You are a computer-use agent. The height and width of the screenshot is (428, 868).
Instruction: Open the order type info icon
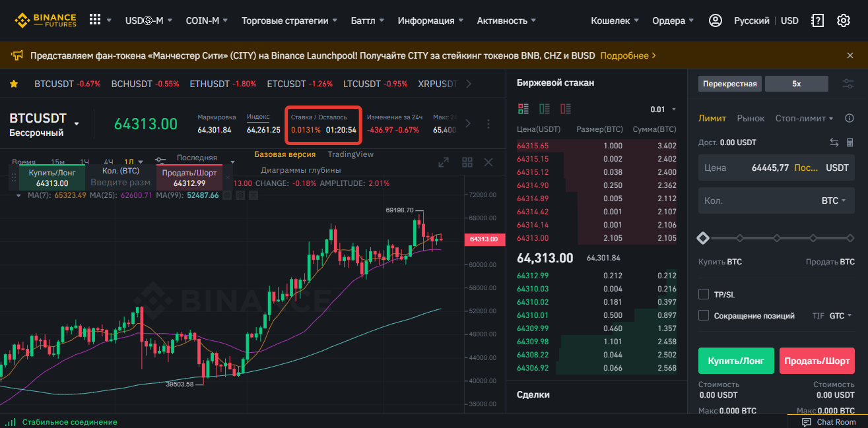pos(850,118)
